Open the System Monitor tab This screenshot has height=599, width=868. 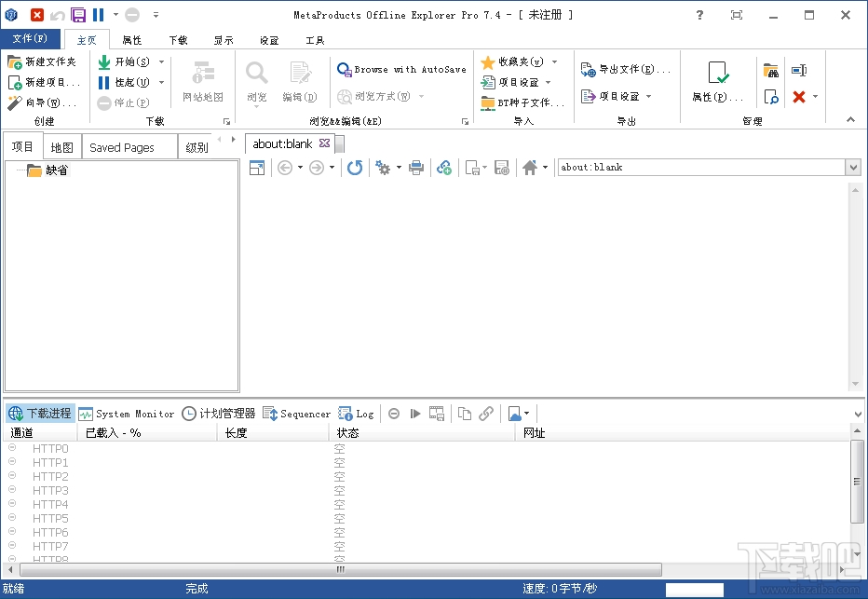[x=127, y=414]
